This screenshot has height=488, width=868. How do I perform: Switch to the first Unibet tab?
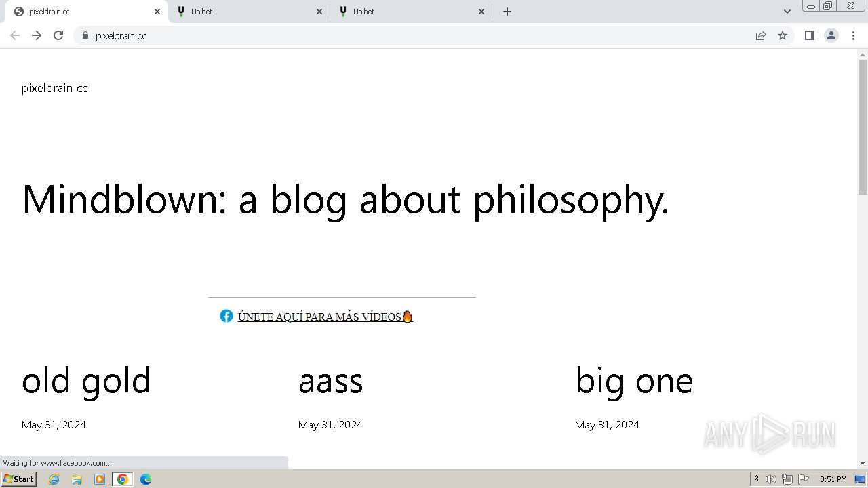click(x=249, y=12)
